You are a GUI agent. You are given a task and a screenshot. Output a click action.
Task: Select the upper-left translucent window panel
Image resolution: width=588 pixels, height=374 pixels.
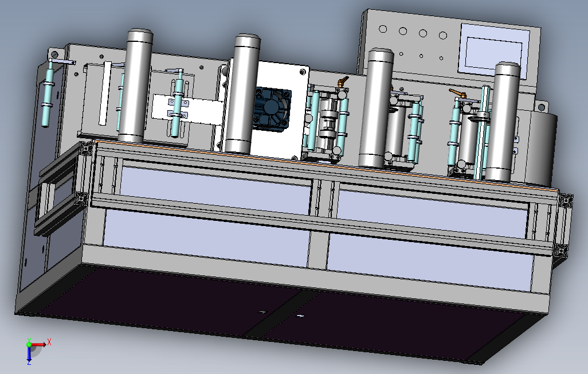point(215,190)
